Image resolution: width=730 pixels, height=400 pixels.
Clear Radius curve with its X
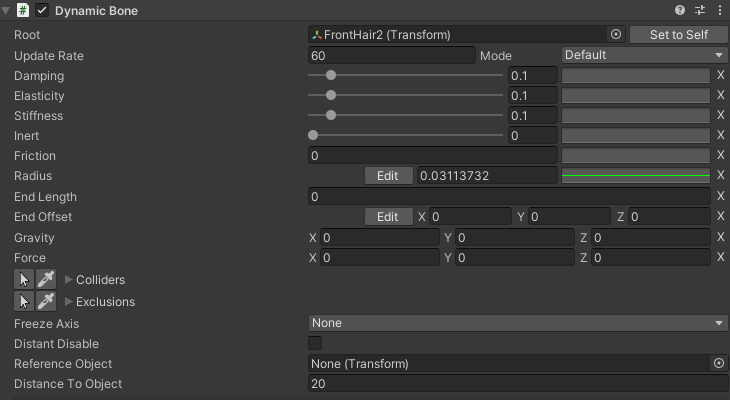point(721,175)
